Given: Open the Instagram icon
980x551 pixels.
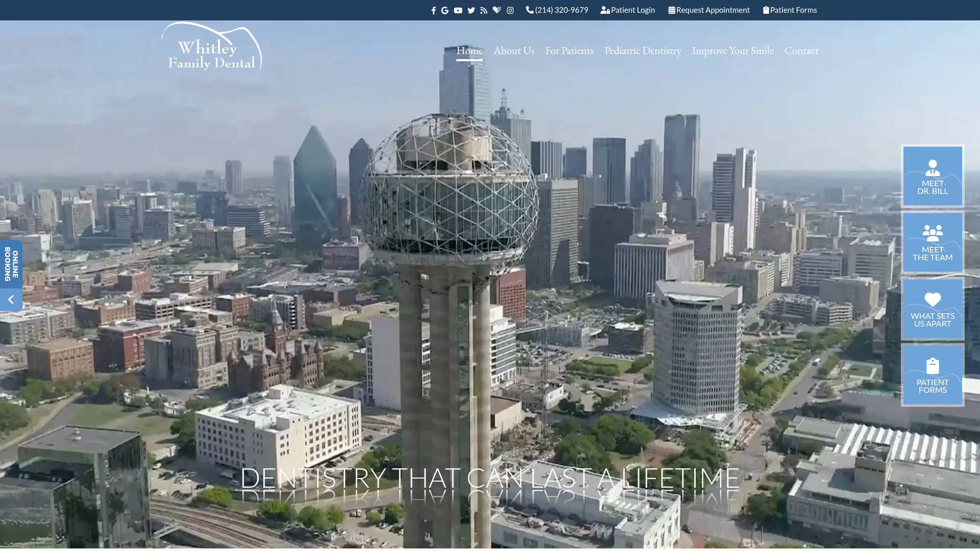Looking at the screenshot, I should 510,10.
